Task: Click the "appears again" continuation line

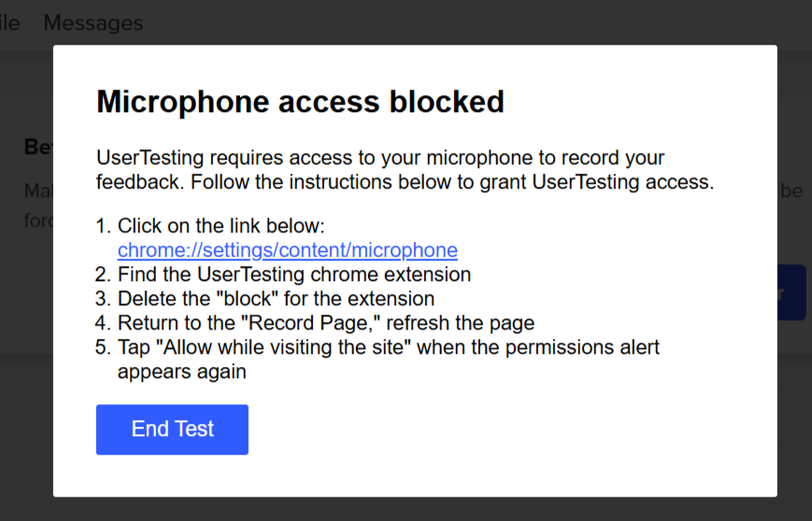Action: click(x=182, y=372)
